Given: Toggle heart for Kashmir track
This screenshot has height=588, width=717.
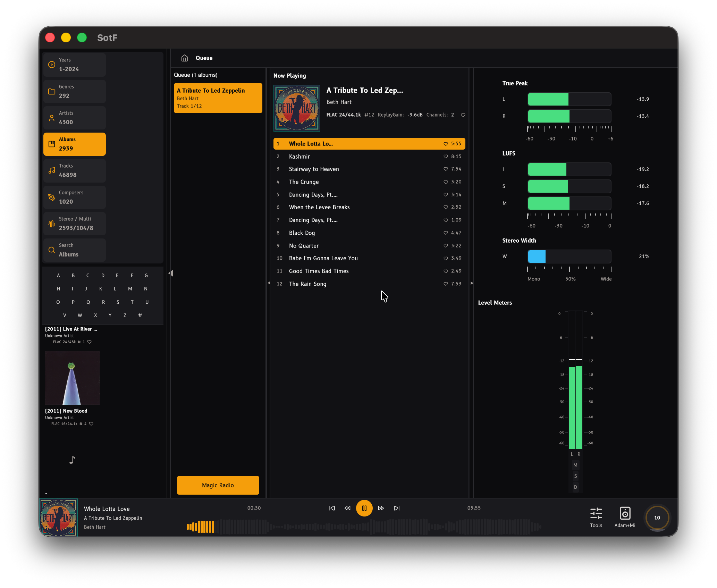Looking at the screenshot, I should (446, 157).
